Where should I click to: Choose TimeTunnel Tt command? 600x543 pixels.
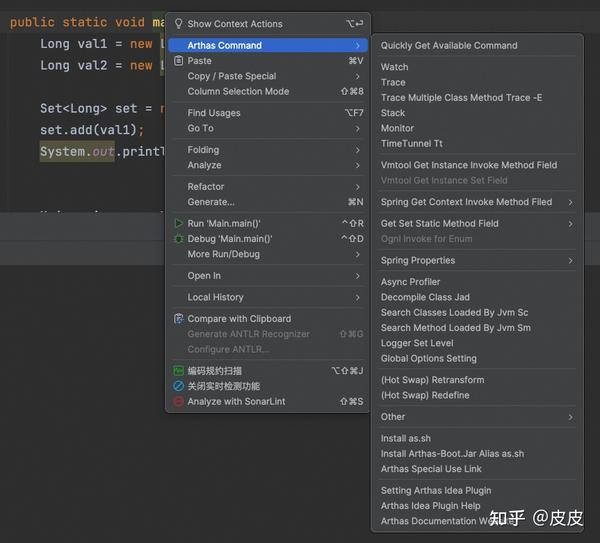pos(411,144)
